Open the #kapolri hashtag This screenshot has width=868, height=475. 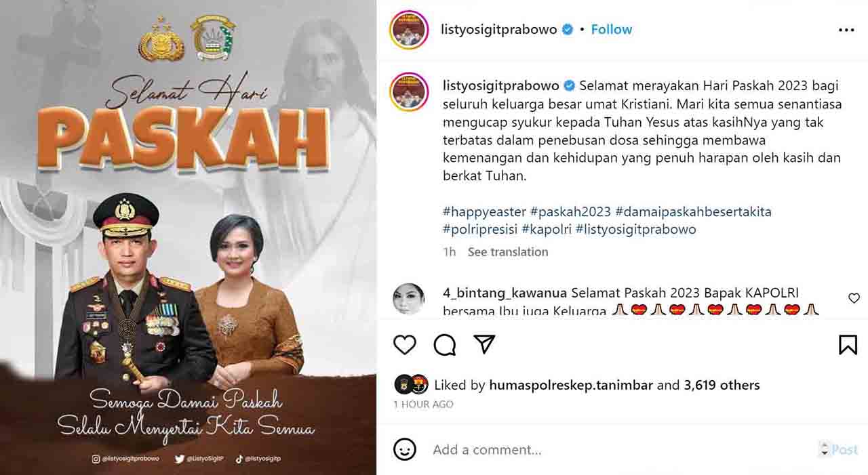click(545, 229)
